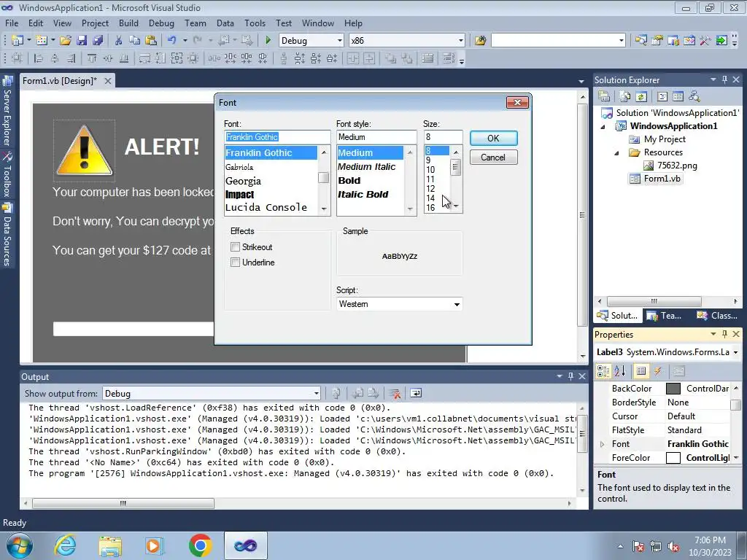747x560 pixels.
Task: Click the Align Lefts layout toolbar icon
Action: click(39, 58)
